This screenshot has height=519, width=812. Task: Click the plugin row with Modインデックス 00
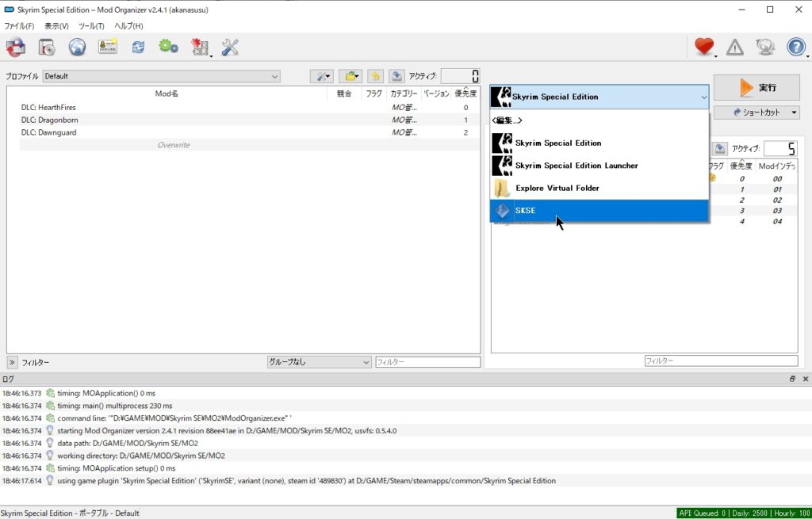(753, 178)
